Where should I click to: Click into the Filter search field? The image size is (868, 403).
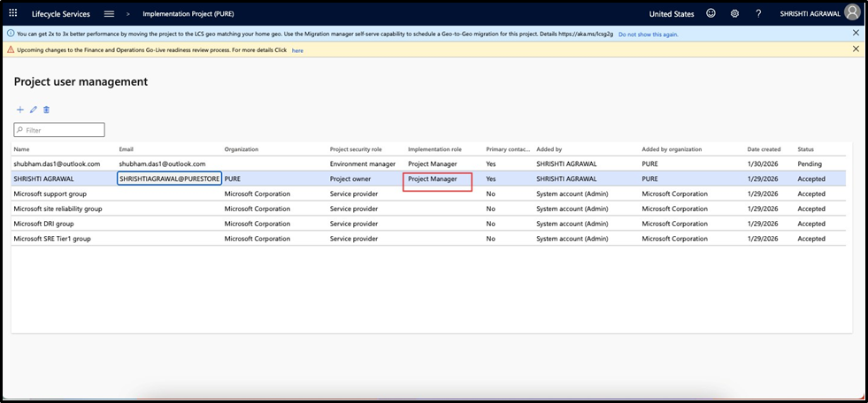pyautogui.click(x=59, y=130)
